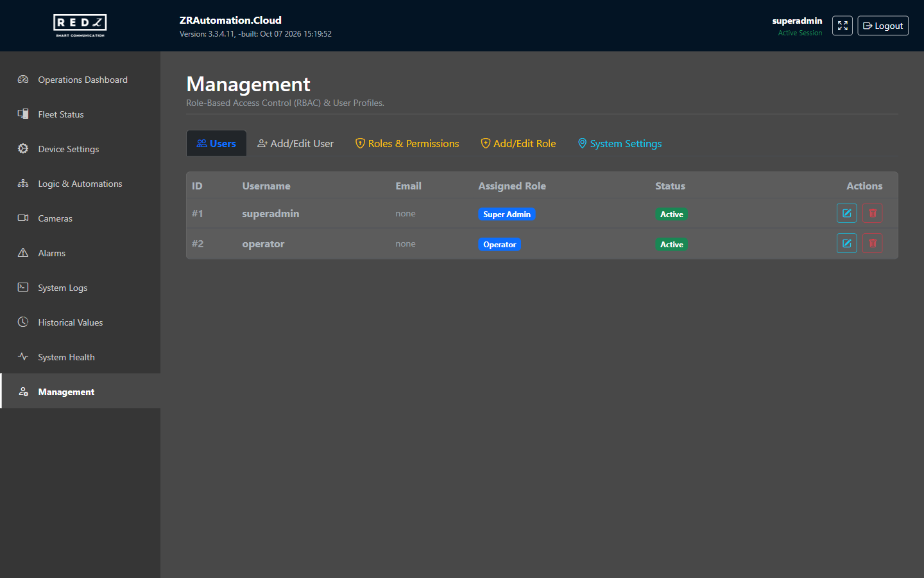
Task: Click the Active status badge for operator
Action: 671,245
